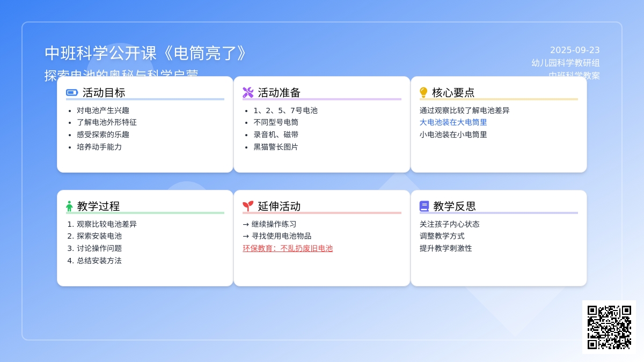Click the title 中班科学公开课《电筒亮了》
The width and height of the screenshot is (644, 362).
(146, 53)
